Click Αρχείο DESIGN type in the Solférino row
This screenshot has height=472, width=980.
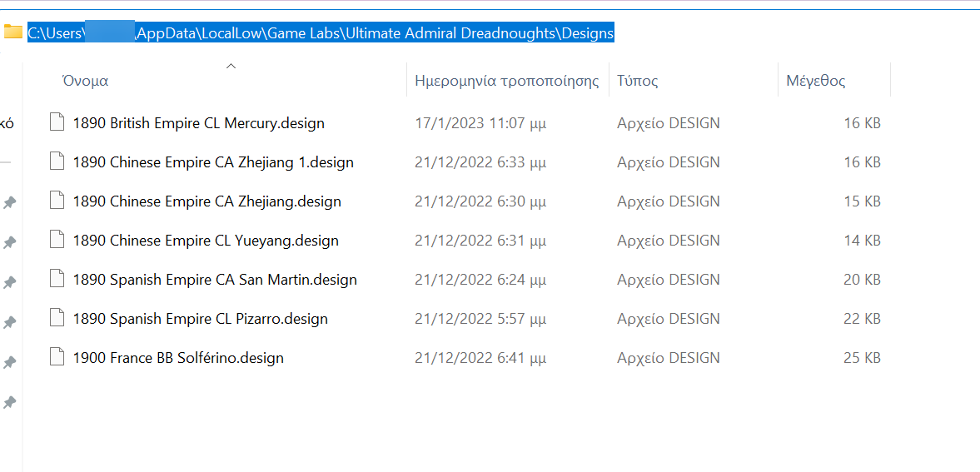coord(668,358)
